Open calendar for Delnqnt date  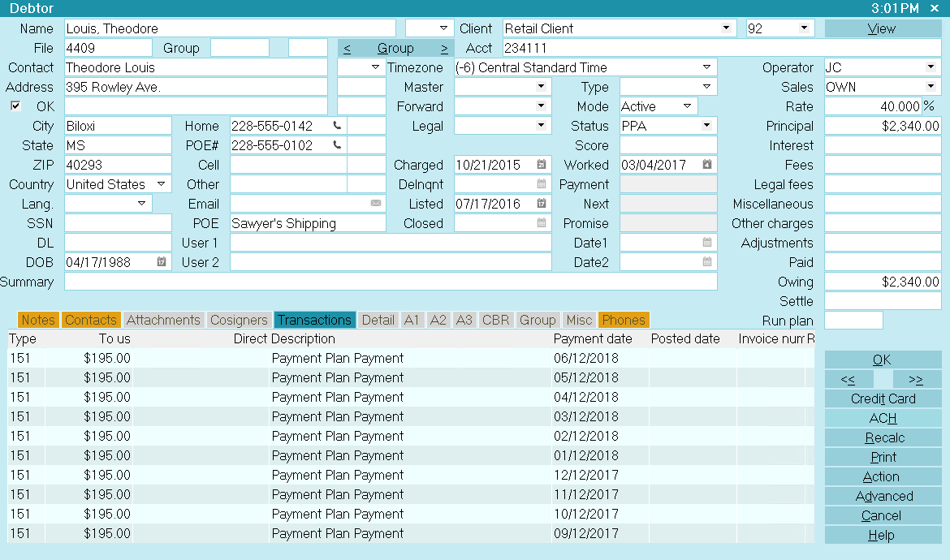(542, 184)
